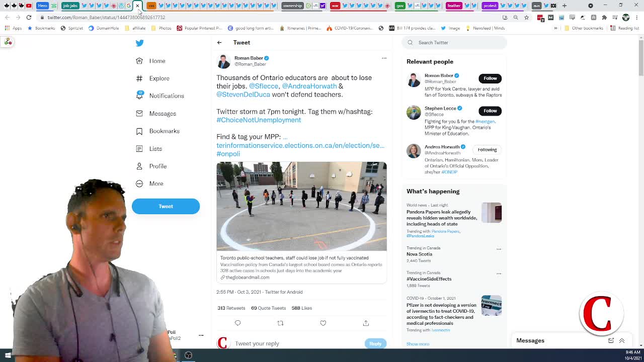Switch to the feather tab group

pyautogui.click(x=453, y=6)
